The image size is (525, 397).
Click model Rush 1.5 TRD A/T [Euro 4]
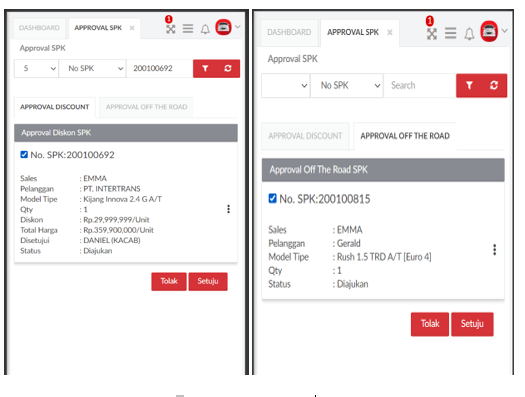384,257
